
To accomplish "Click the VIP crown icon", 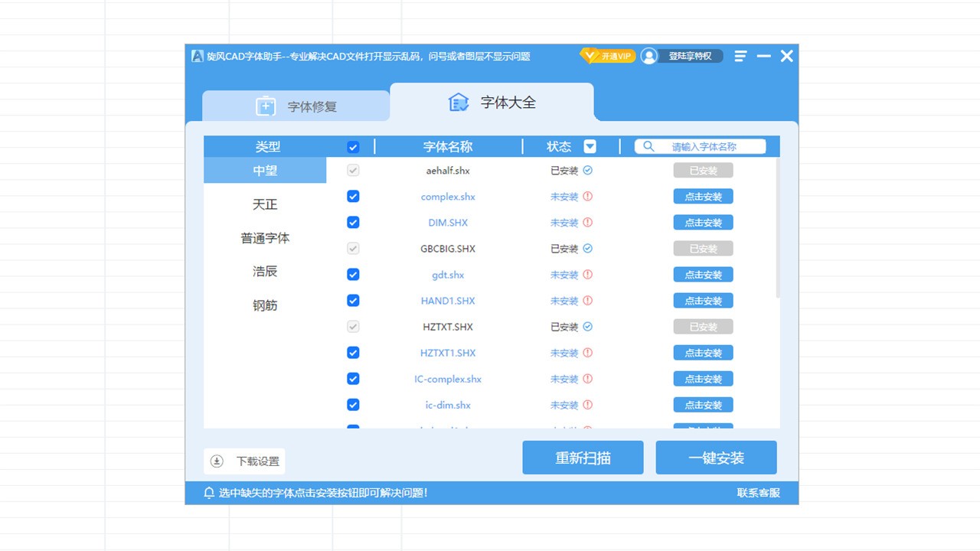I will coord(589,56).
